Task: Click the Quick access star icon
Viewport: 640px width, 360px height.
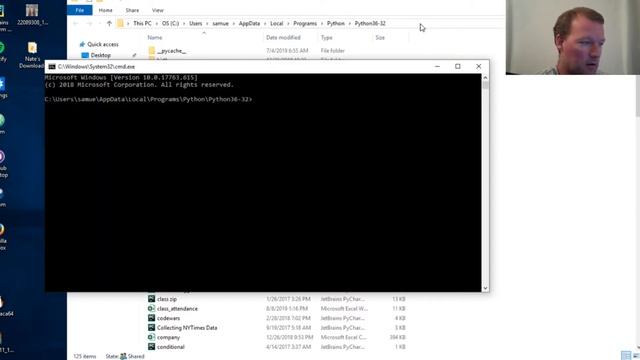Action: [x=82, y=44]
